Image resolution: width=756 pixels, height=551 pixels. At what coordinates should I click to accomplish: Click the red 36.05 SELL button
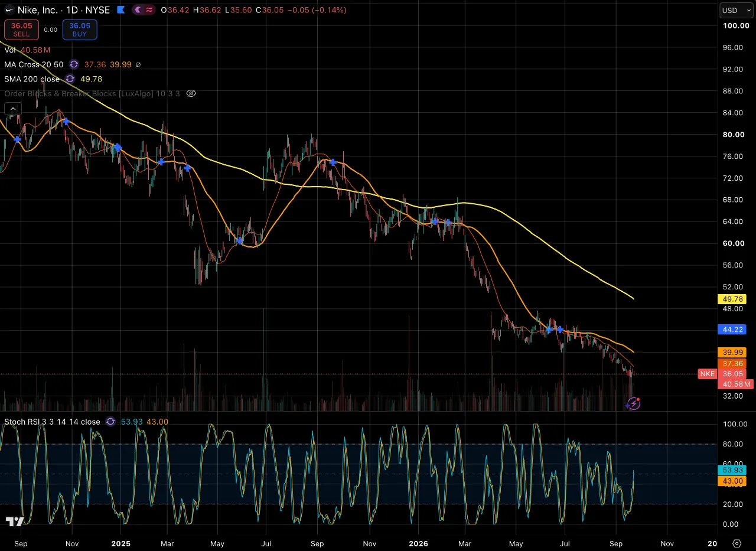coord(21,30)
